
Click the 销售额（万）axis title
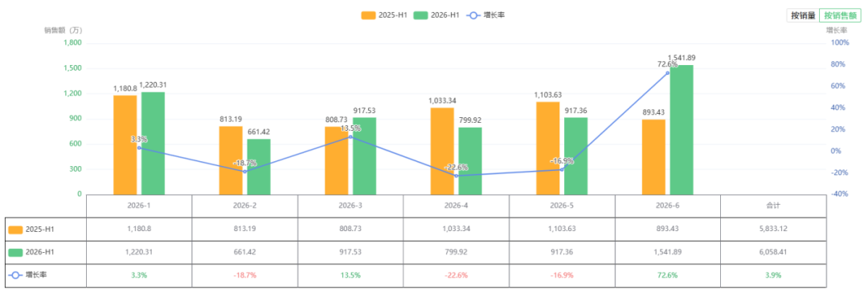tap(63, 31)
